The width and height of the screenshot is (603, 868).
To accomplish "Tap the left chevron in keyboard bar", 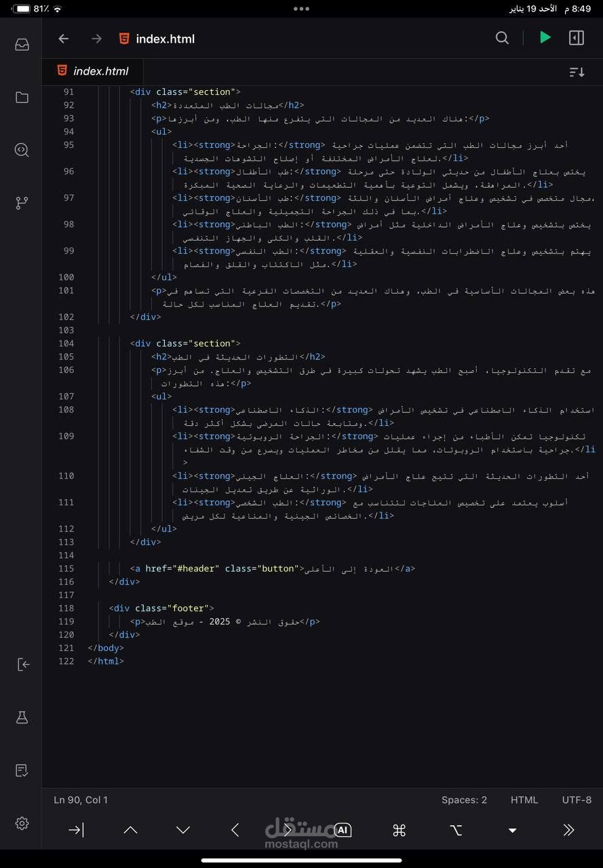I will click(235, 830).
